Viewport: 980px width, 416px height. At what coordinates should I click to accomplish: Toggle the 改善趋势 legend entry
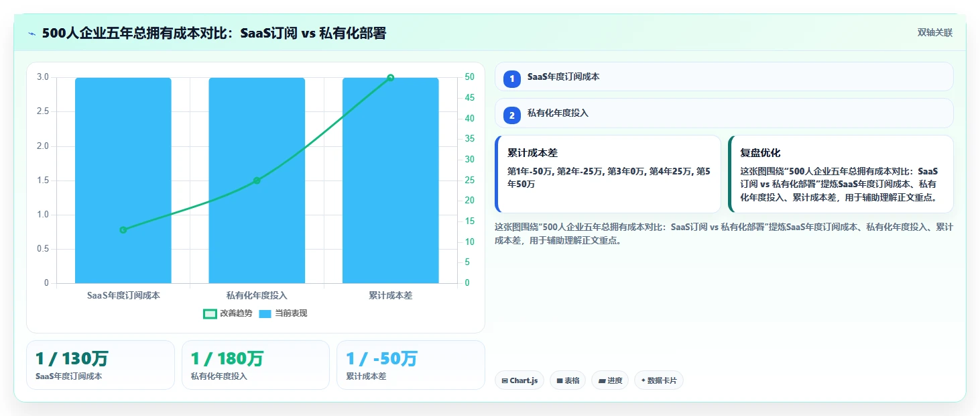[x=228, y=313]
